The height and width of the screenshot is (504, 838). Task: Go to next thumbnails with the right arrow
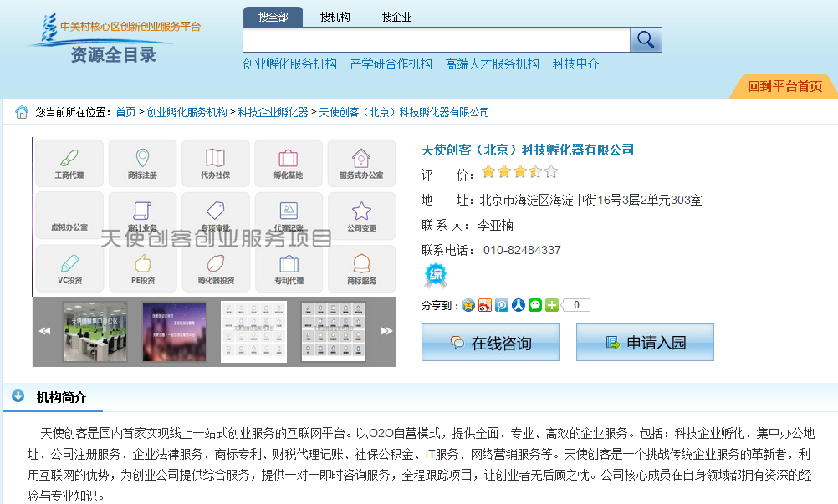click(x=386, y=331)
